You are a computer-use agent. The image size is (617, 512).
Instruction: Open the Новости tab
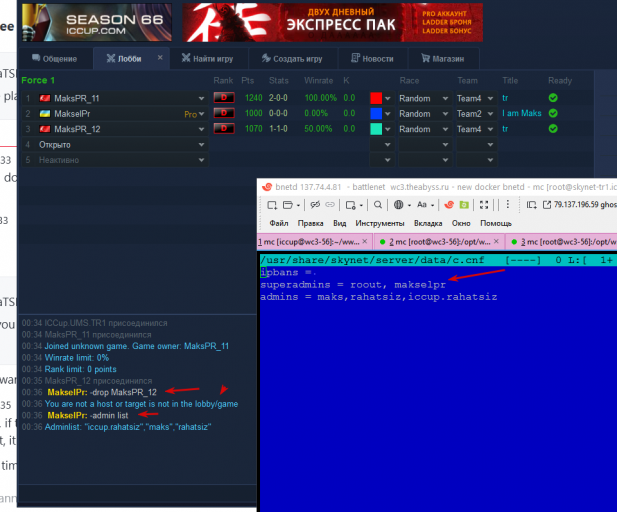pos(372,59)
